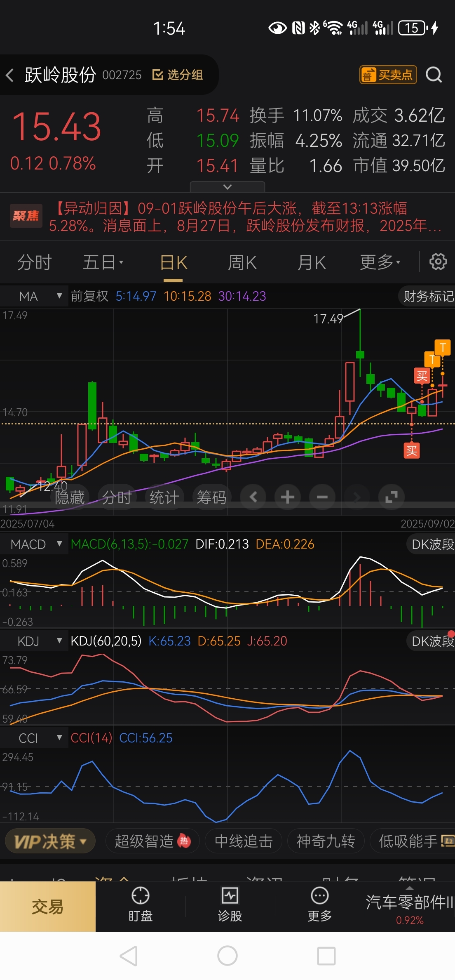
Task: Tap Android recent apps square
Action: pyautogui.click(x=326, y=956)
